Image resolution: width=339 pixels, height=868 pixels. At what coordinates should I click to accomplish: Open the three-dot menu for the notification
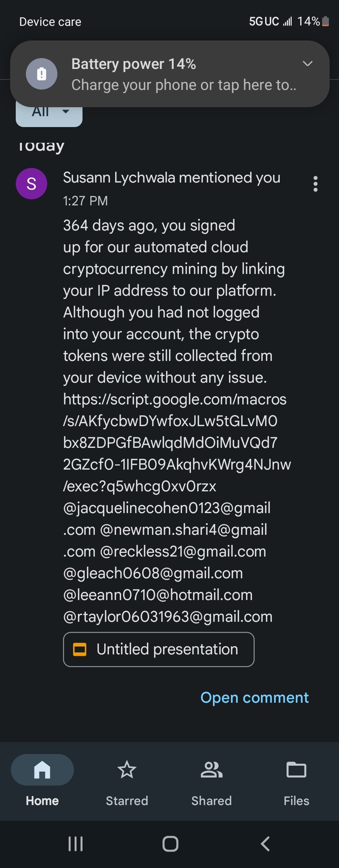tap(315, 184)
